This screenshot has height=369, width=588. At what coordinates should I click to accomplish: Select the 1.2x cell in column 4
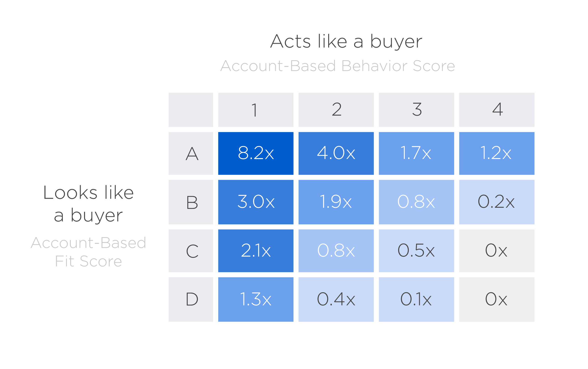[497, 153]
